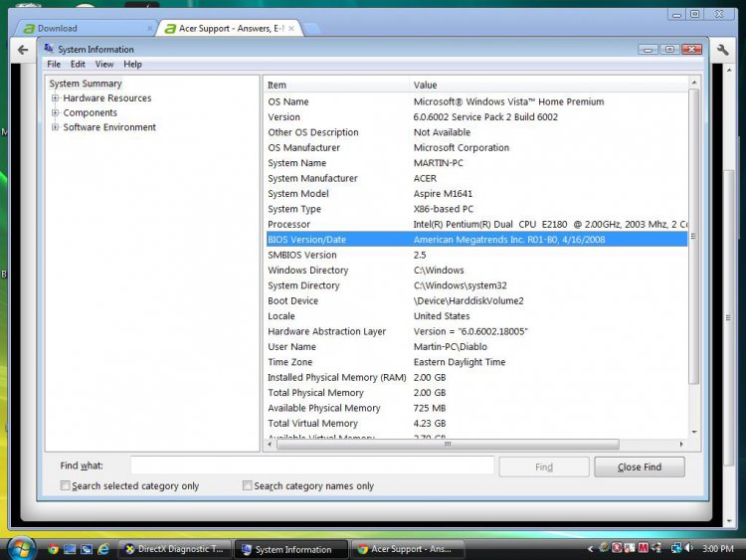The image size is (746, 560).
Task: Click the horizontal scrollbar thumb in details pane
Action: click(x=448, y=444)
